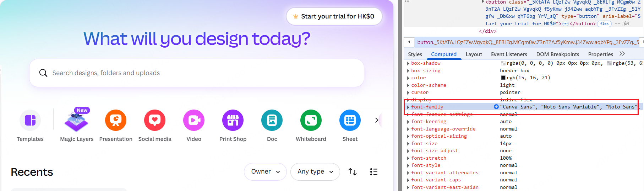Expand the color computed property

pos(408,78)
